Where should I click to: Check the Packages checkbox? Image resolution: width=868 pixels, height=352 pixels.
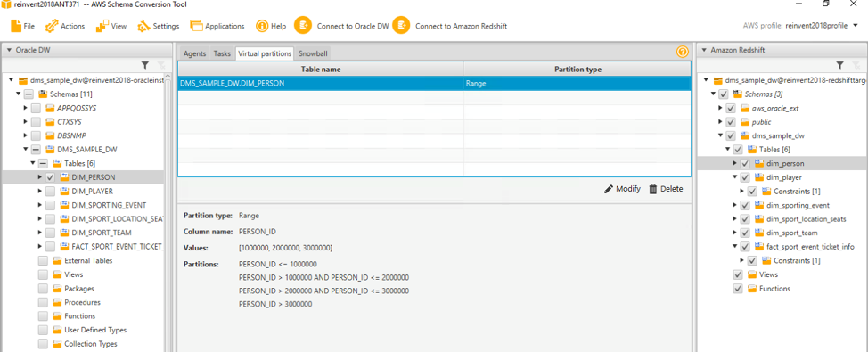point(43,289)
